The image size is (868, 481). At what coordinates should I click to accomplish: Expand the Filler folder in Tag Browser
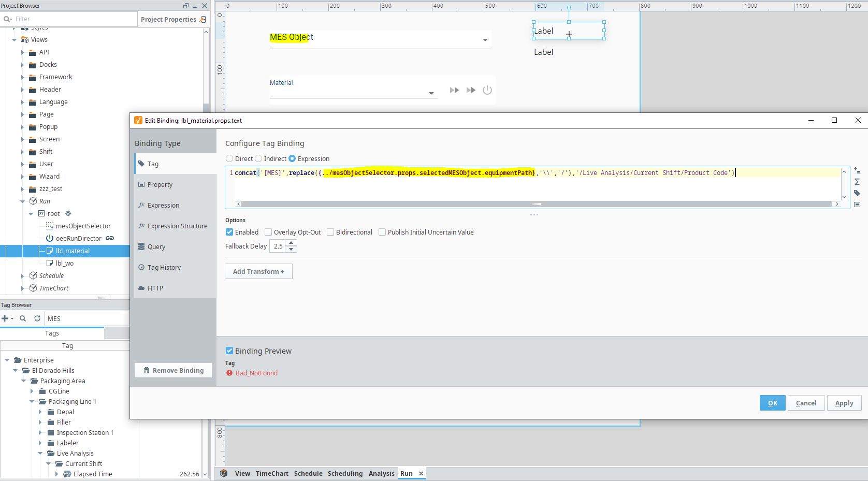[40, 422]
